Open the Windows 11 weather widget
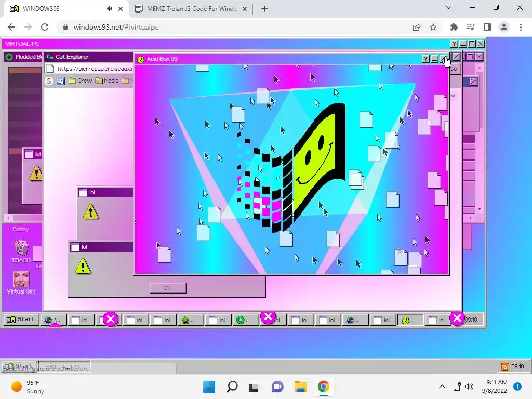Screen dimensions: 532x399 click(x=28, y=387)
